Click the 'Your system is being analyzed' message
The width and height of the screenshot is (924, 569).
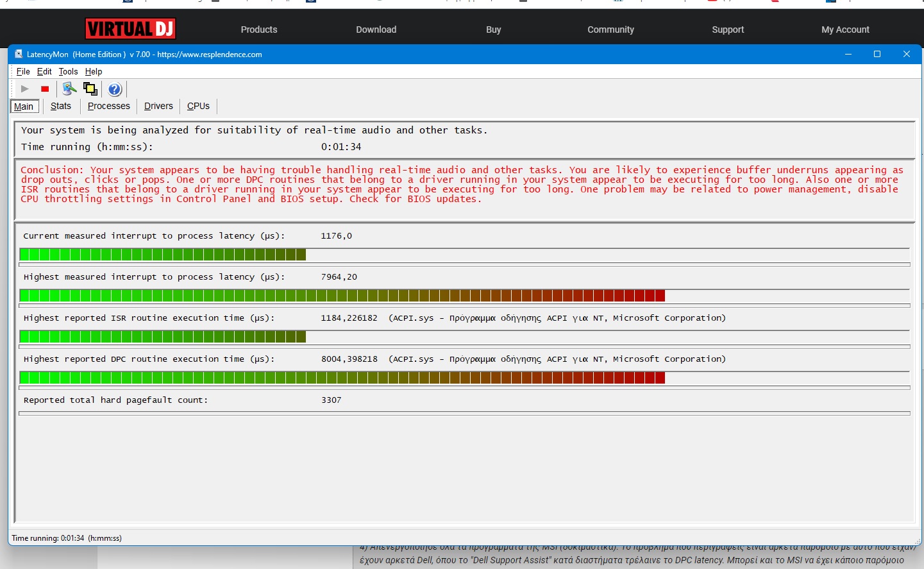pos(254,130)
